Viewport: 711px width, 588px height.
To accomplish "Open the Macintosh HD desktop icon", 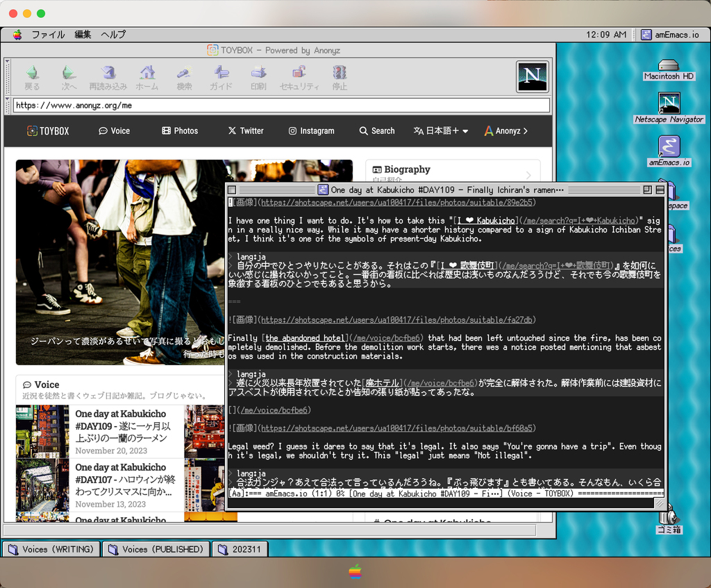I will [x=669, y=69].
